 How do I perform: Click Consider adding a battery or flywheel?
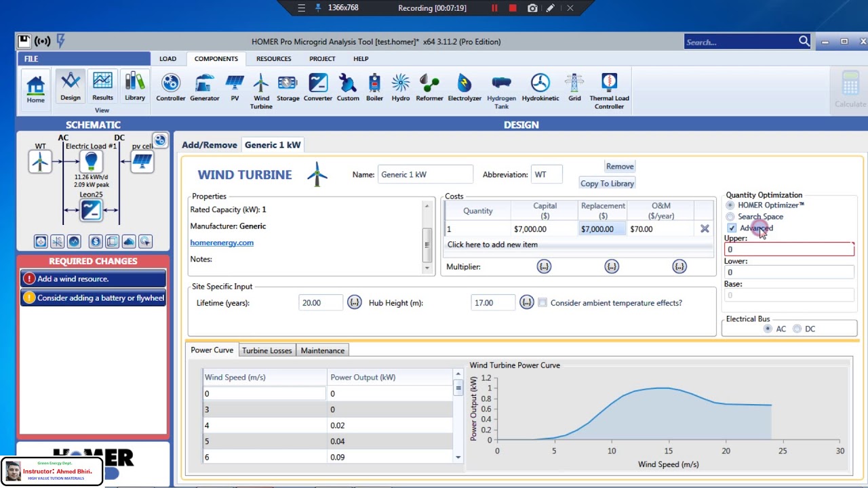click(93, 298)
